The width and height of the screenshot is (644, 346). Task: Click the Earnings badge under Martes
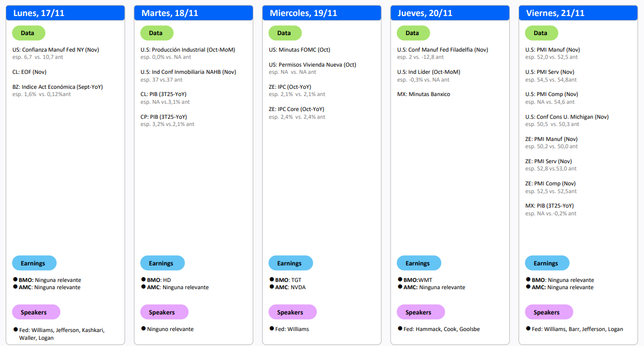coord(162,263)
